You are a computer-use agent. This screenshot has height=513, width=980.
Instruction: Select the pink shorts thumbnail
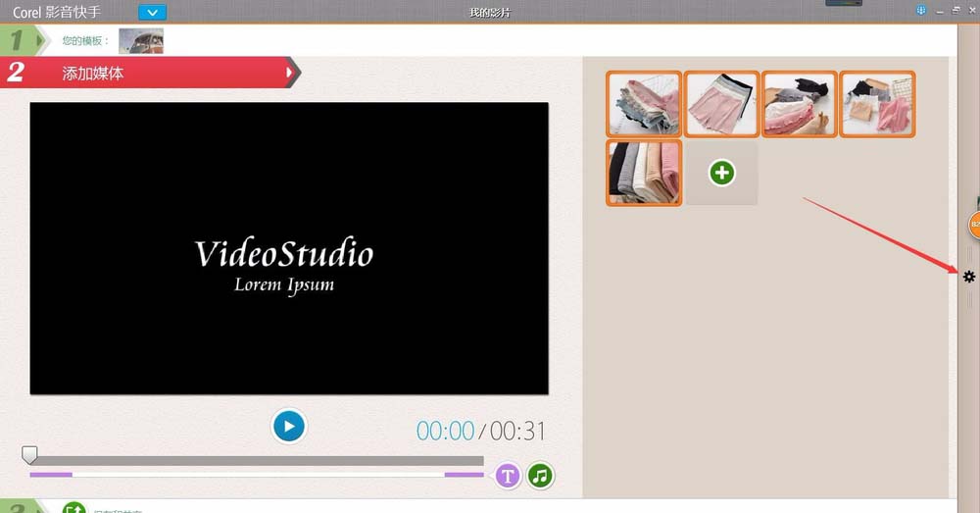click(722, 104)
